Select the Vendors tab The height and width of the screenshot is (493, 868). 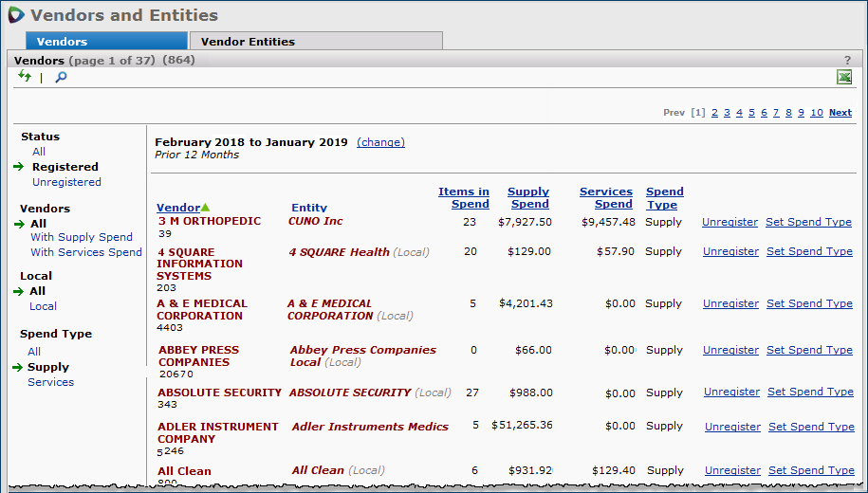[62, 42]
